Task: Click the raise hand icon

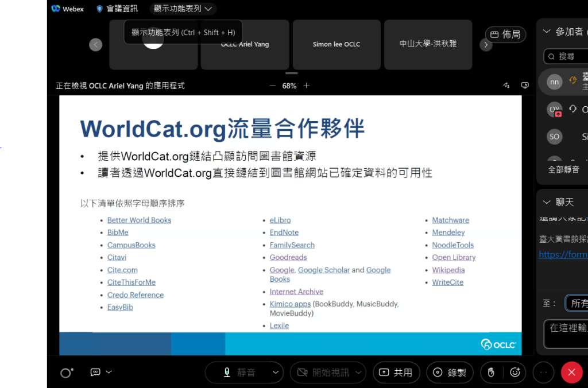Action: [x=491, y=373]
